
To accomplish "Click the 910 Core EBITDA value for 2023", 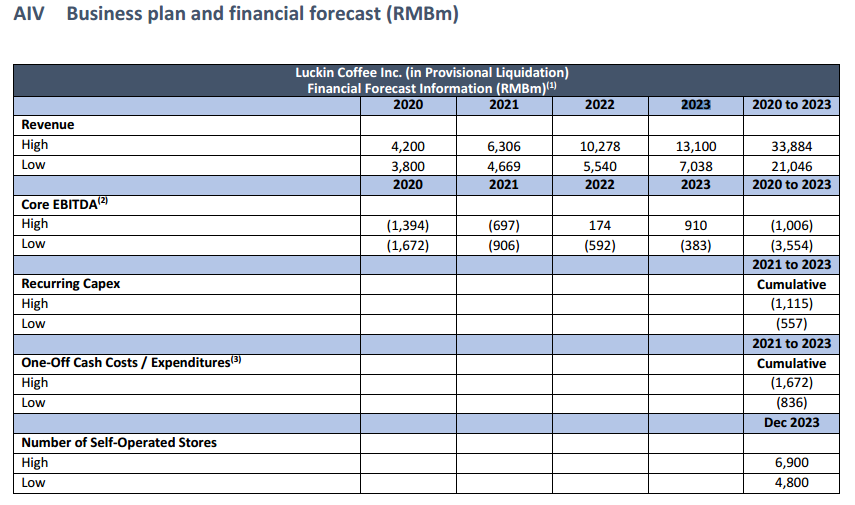I will (x=696, y=224).
